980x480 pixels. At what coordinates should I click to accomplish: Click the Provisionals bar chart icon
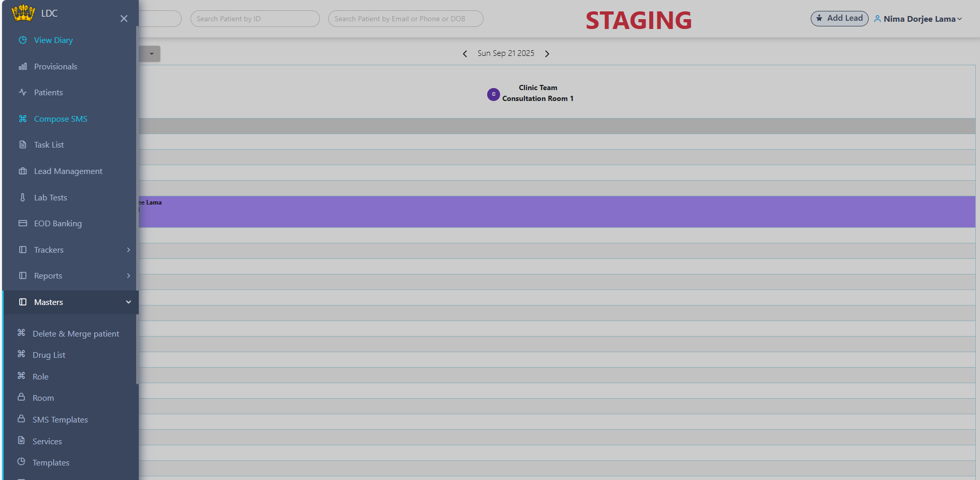23,66
